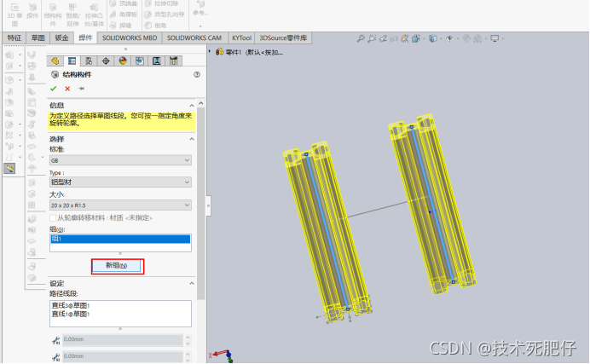Open the Display Style icon
The width and height of the screenshot is (590, 364).
pos(433,38)
